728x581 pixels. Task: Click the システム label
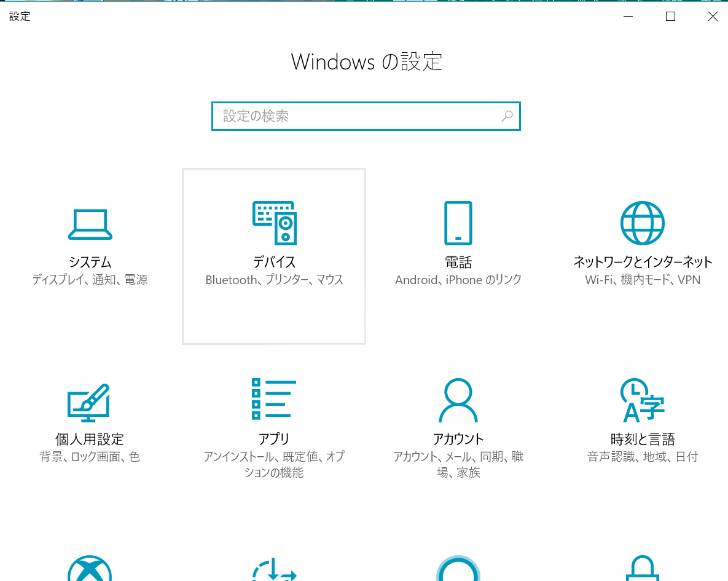90,262
